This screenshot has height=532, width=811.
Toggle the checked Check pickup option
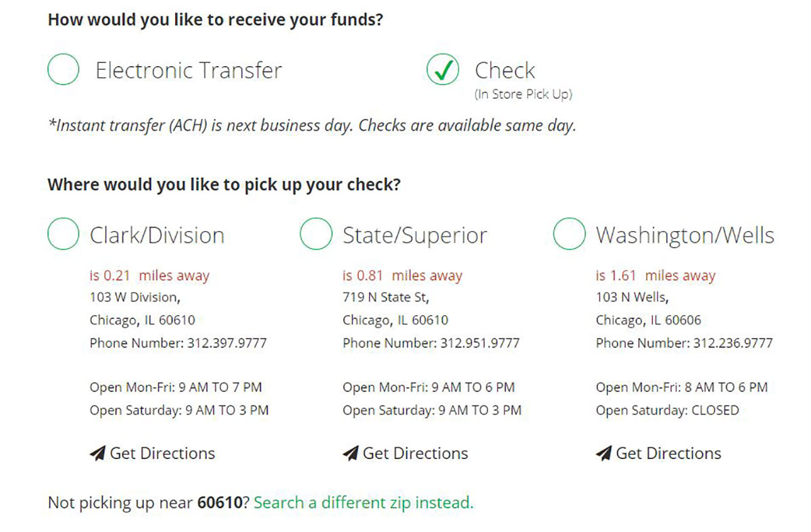click(443, 70)
